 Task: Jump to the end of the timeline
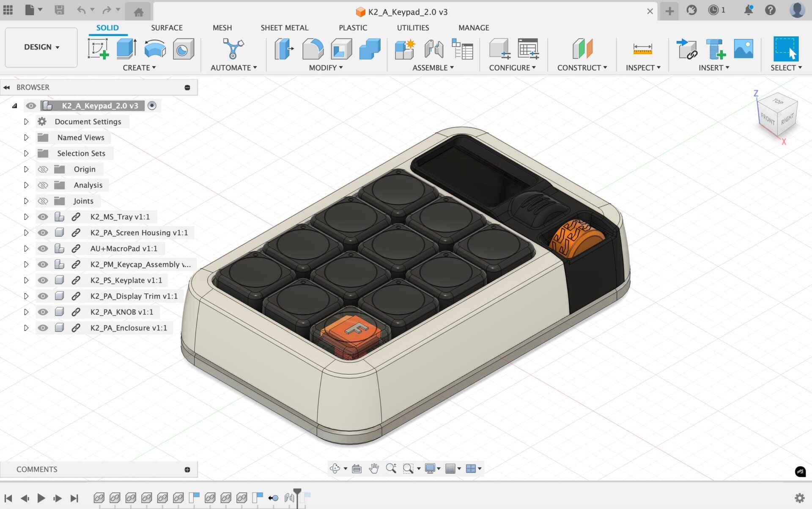(75, 498)
